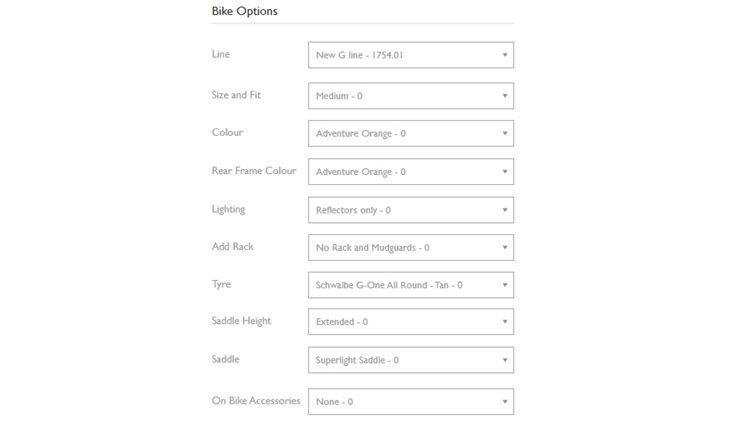Expand the Colour selection box
Viewport: 730px width, 425px height.
click(x=410, y=133)
